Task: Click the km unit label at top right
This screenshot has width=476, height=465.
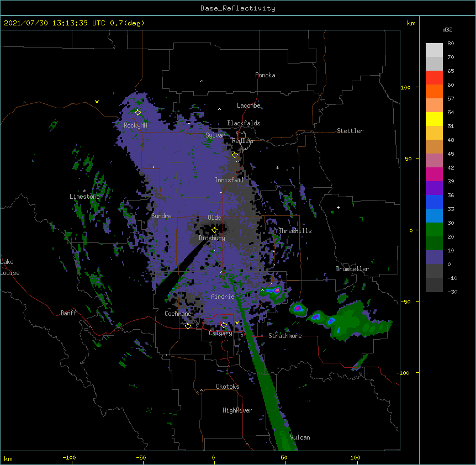Action: pos(411,23)
